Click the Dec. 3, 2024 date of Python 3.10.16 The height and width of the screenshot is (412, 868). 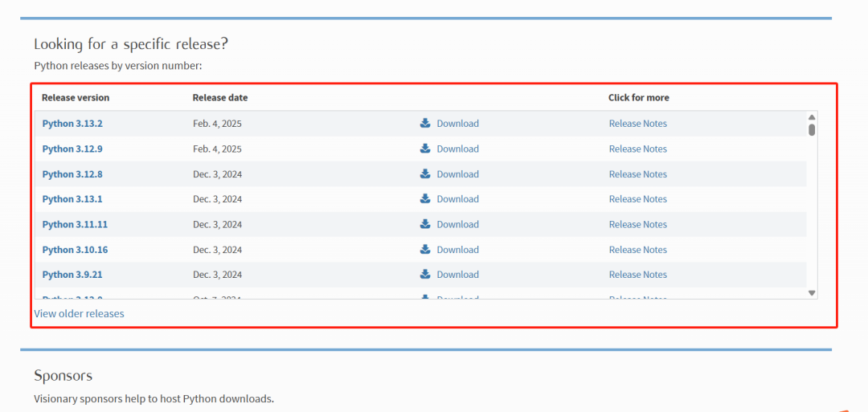pos(218,250)
